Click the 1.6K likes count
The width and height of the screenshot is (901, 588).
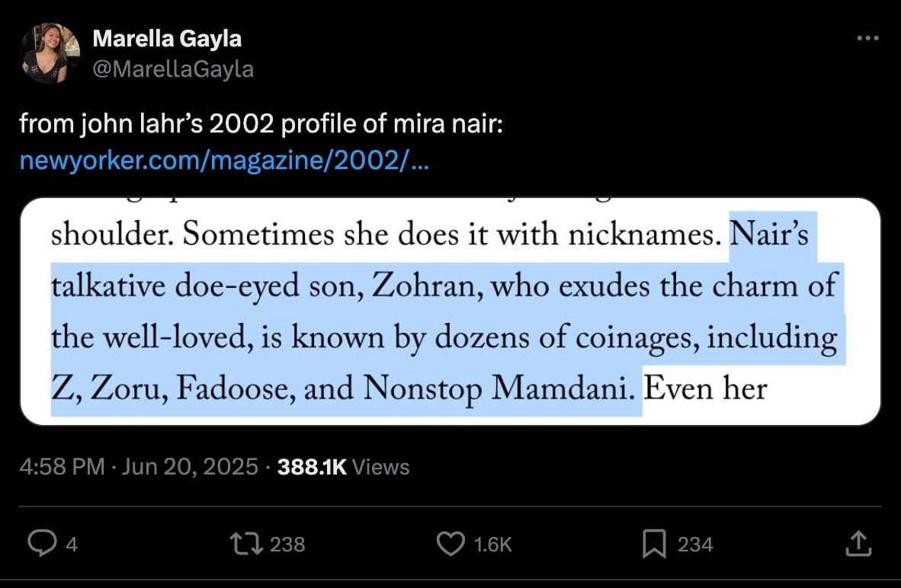[x=492, y=544]
